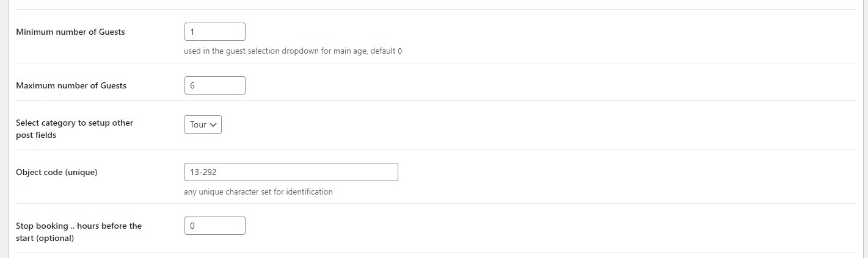Viewport: 868px width, 258px height.
Task: Click the 0 value in stop booking field
Action: [192, 226]
